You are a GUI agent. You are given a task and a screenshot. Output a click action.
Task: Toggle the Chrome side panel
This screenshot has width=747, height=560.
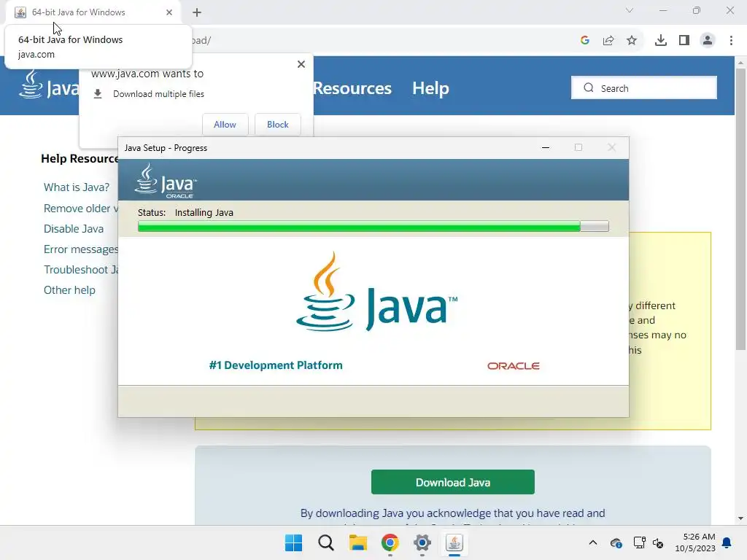click(684, 41)
